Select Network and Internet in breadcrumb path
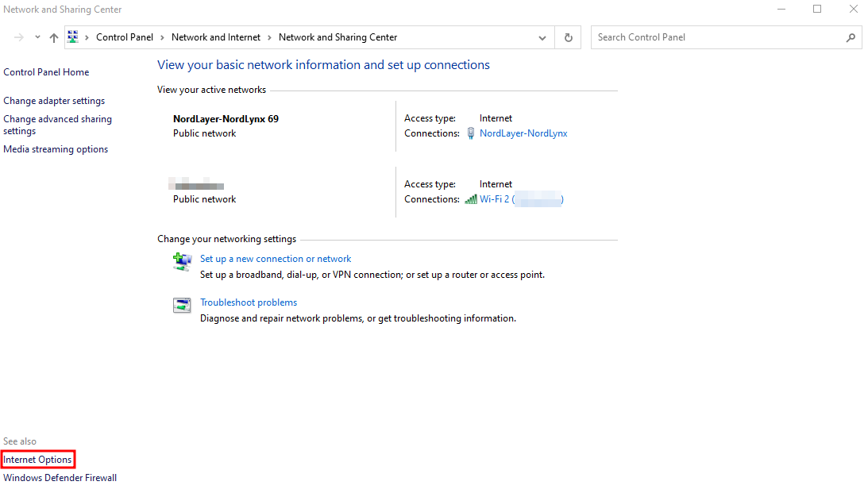 point(215,37)
